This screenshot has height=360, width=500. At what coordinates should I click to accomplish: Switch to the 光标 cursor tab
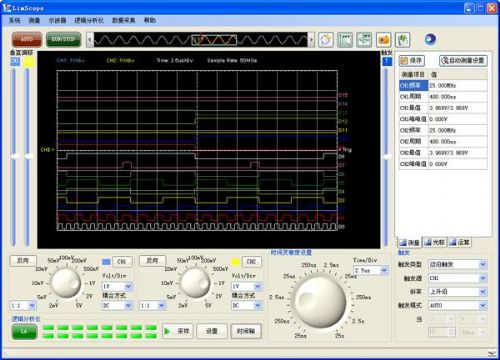(435, 243)
